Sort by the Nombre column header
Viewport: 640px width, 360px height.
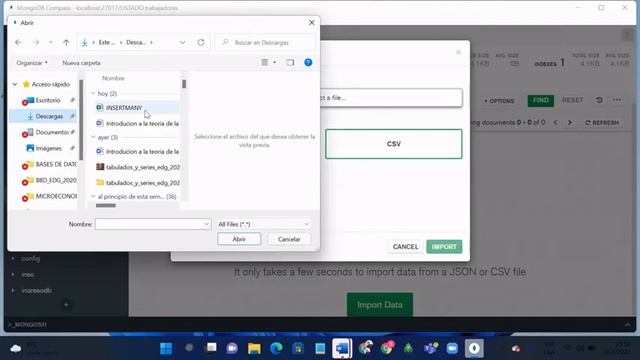[x=113, y=78]
